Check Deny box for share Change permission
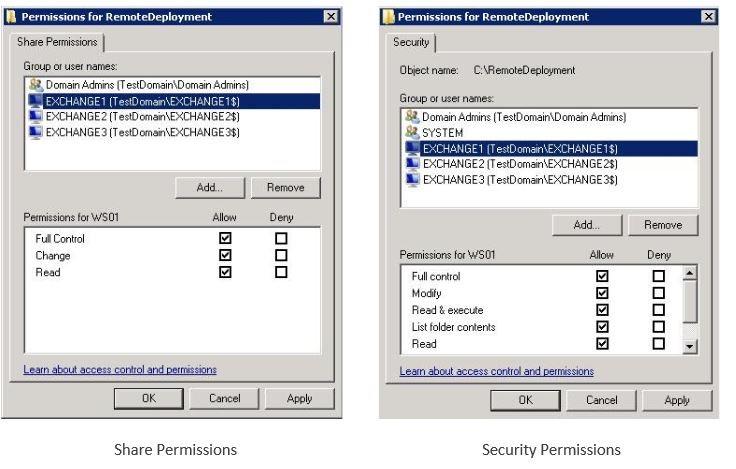736x469 pixels. 281,255
